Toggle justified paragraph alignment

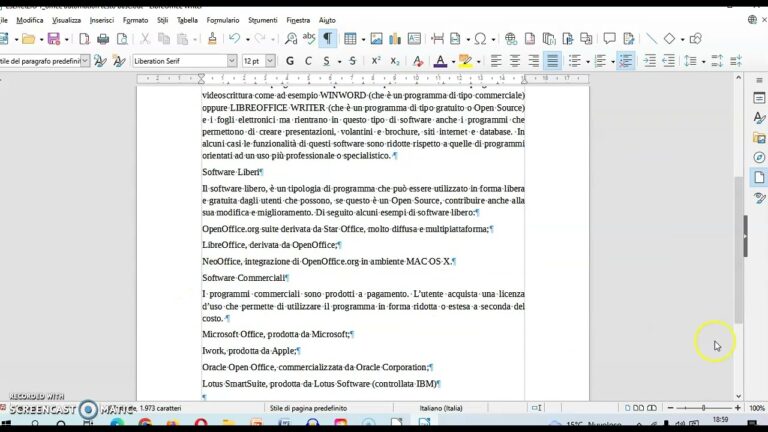tap(552, 61)
